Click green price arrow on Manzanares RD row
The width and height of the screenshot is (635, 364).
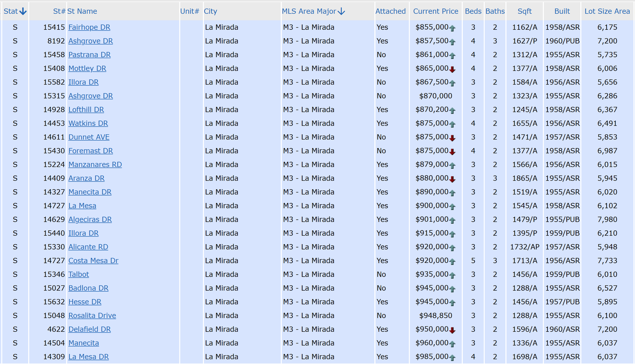(x=452, y=165)
